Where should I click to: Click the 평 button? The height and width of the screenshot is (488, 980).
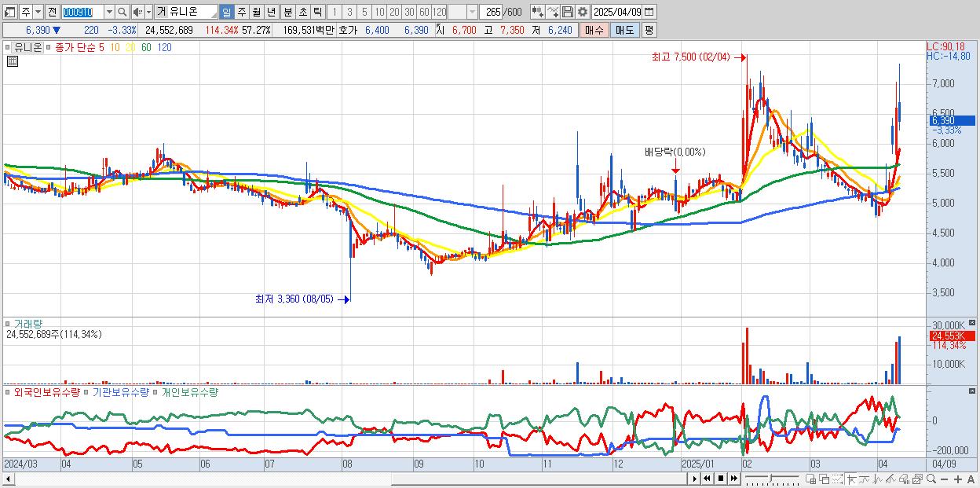coord(649,30)
